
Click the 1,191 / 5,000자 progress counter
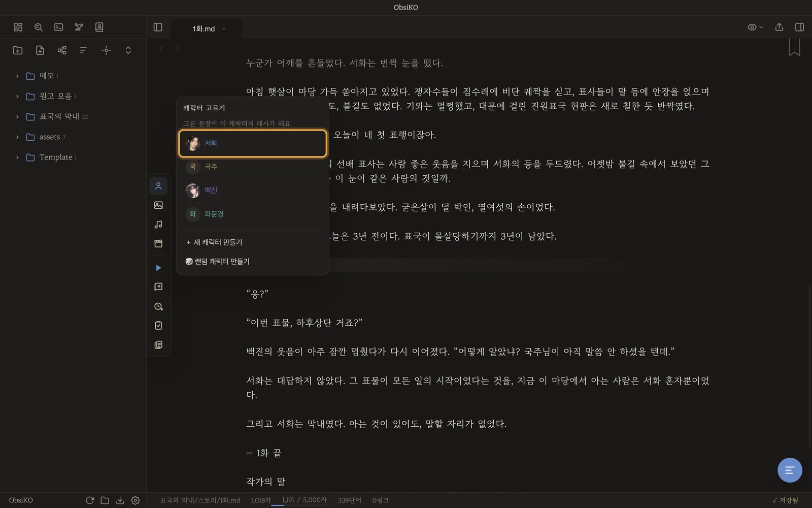point(304,500)
